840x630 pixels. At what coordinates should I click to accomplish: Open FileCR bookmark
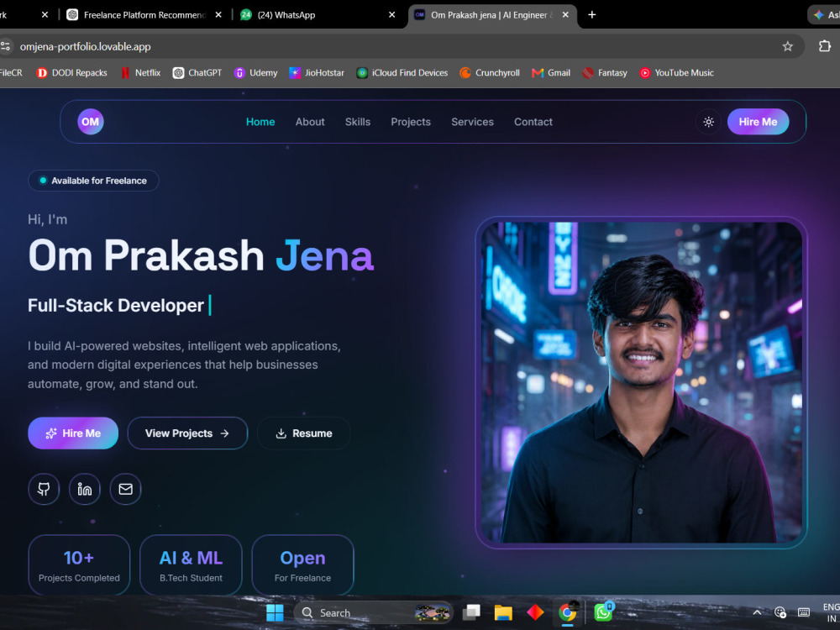point(11,73)
